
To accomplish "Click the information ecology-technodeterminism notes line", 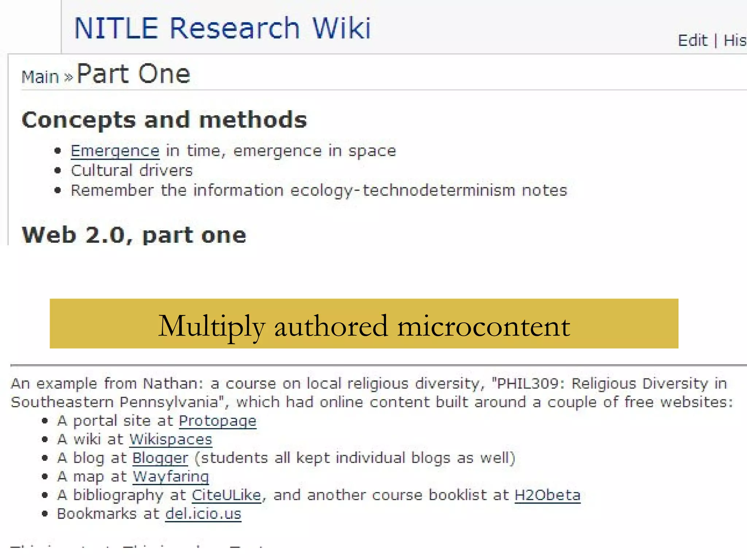I will click(x=319, y=190).
